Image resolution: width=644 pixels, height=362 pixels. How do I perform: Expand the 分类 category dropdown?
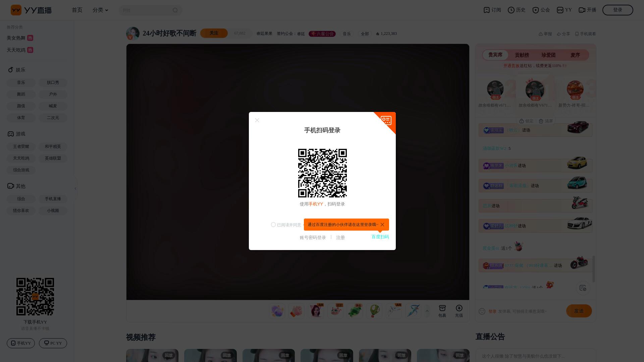[x=100, y=10]
